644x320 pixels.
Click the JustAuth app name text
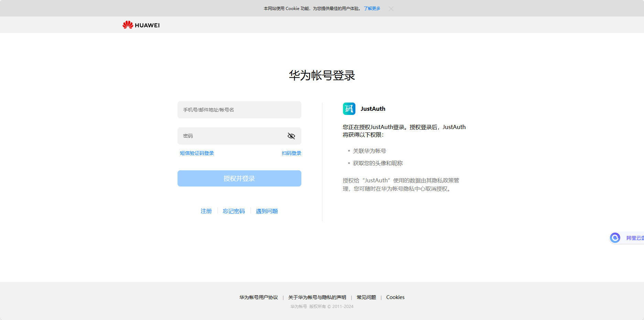(x=373, y=109)
